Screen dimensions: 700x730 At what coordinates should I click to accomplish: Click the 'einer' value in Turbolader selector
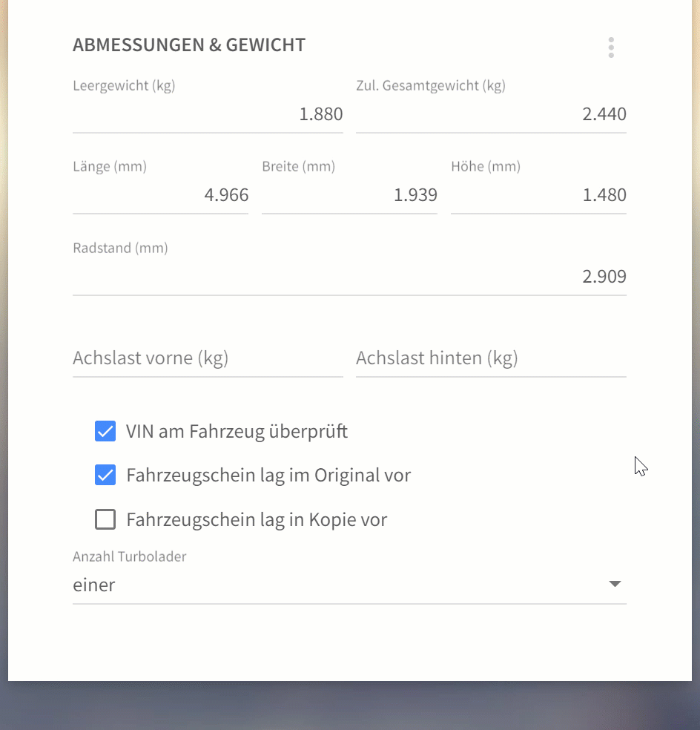click(x=94, y=585)
